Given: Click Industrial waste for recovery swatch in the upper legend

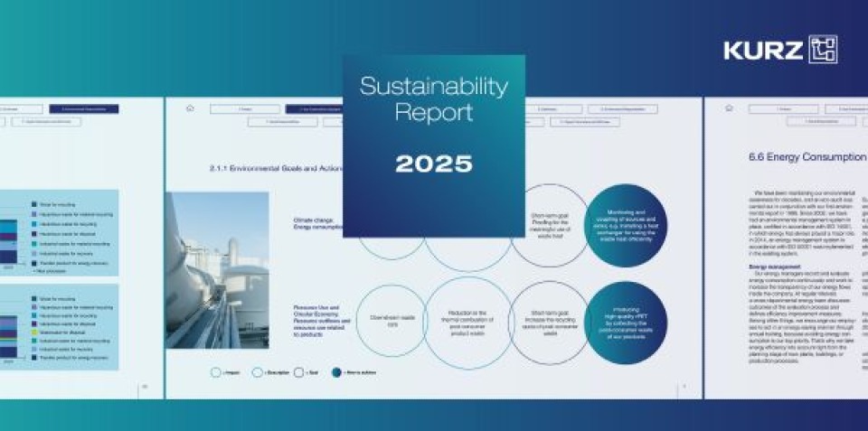Looking at the screenshot, I should tap(35, 253).
